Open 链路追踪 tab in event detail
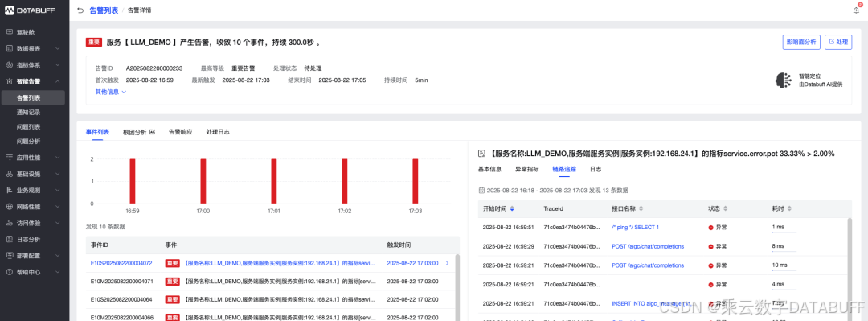 564,169
